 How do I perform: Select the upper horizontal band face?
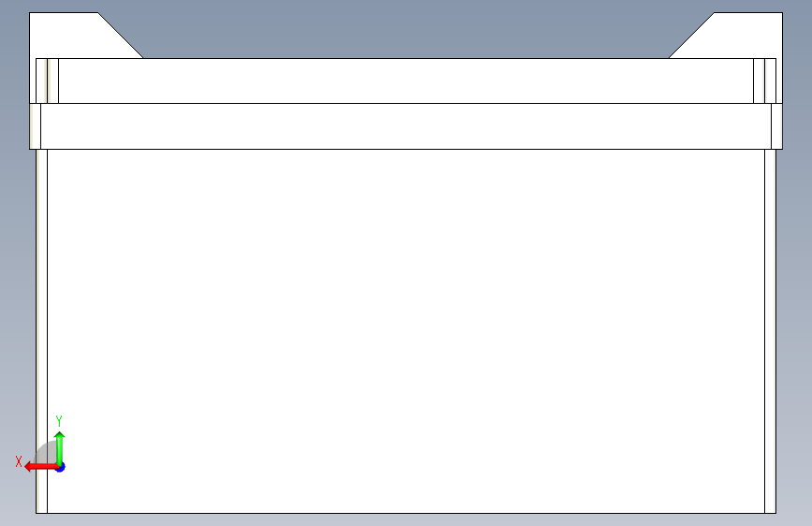coord(406,80)
